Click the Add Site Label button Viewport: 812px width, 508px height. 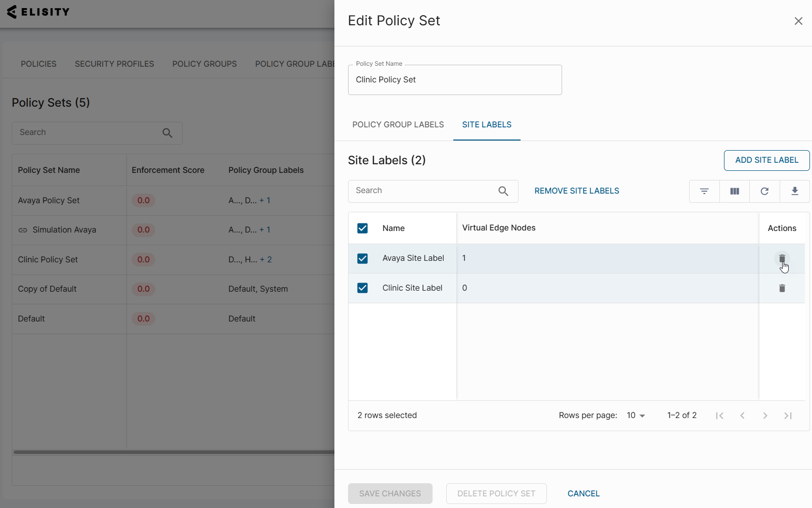(x=766, y=160)
